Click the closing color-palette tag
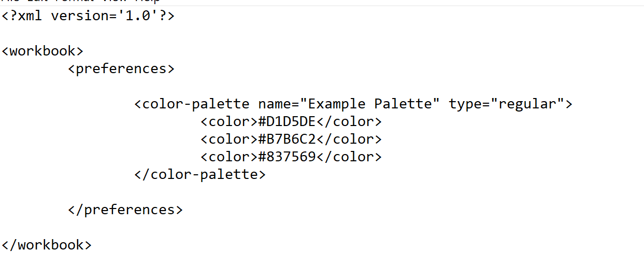 tap(200, 174)
